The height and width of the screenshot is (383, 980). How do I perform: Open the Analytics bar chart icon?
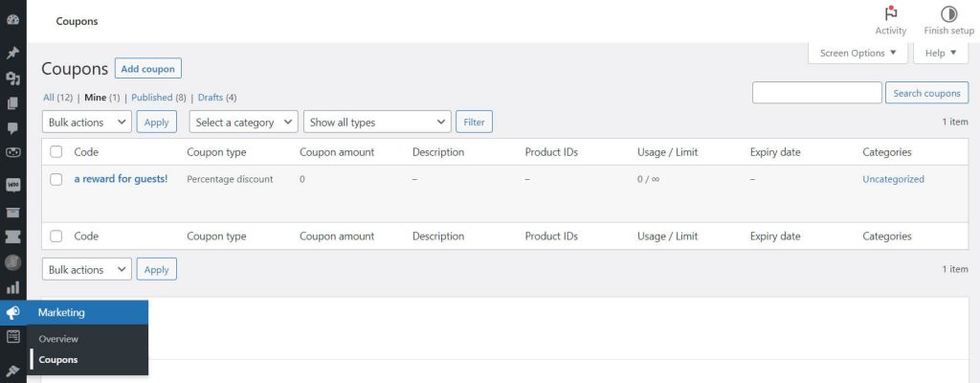click(x=12, y=287)
